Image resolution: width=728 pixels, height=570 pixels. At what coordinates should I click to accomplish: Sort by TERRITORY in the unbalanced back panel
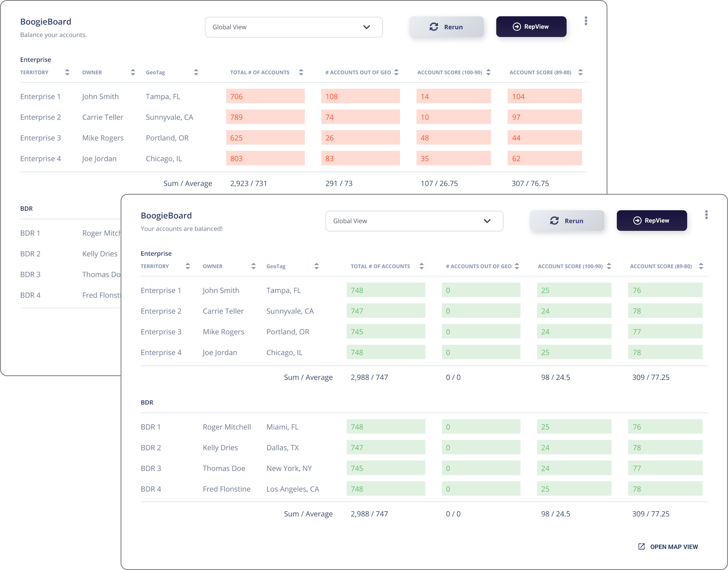click(67, 73)
